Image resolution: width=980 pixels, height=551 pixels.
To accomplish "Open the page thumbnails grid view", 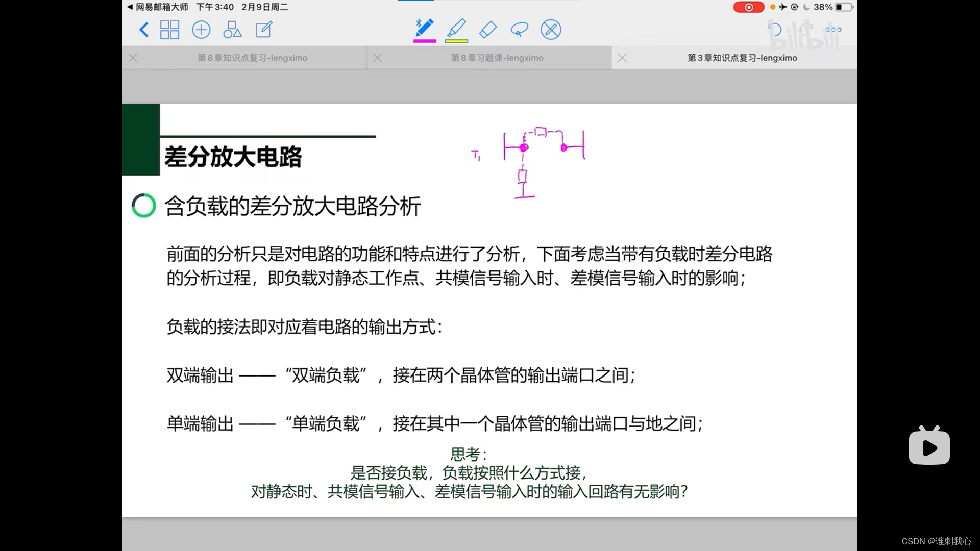I will (x=169, y=30).
